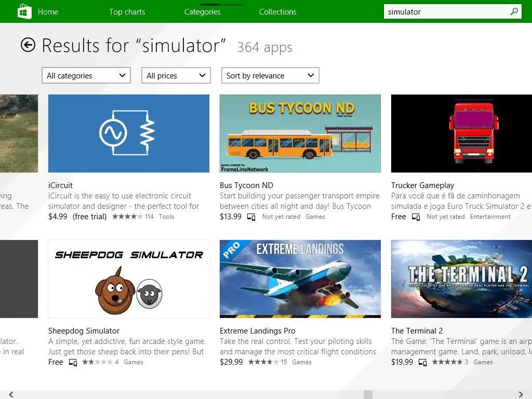Screen dimensions: 532x399
Task: Click the $19.99 price text
Action: point(402,362)
